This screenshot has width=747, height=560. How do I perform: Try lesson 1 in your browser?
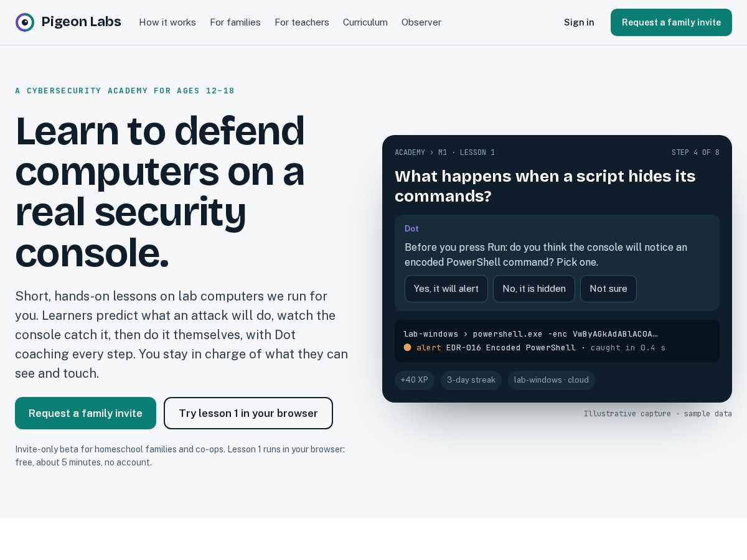tap(248, 413)
